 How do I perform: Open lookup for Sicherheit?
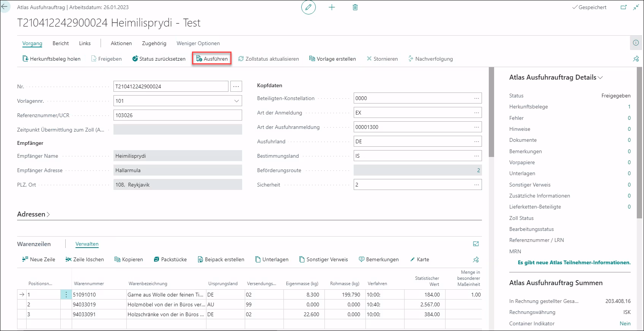click(477, 185)
